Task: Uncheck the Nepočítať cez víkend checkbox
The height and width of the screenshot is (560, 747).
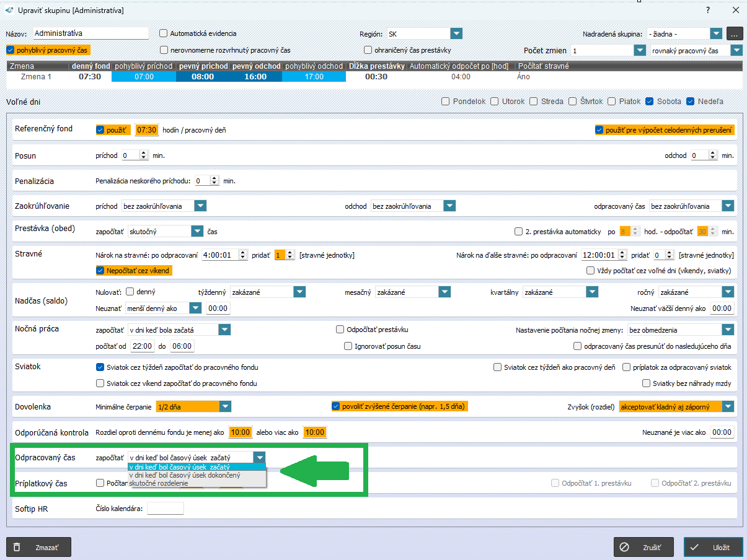Action: (100, 270)
